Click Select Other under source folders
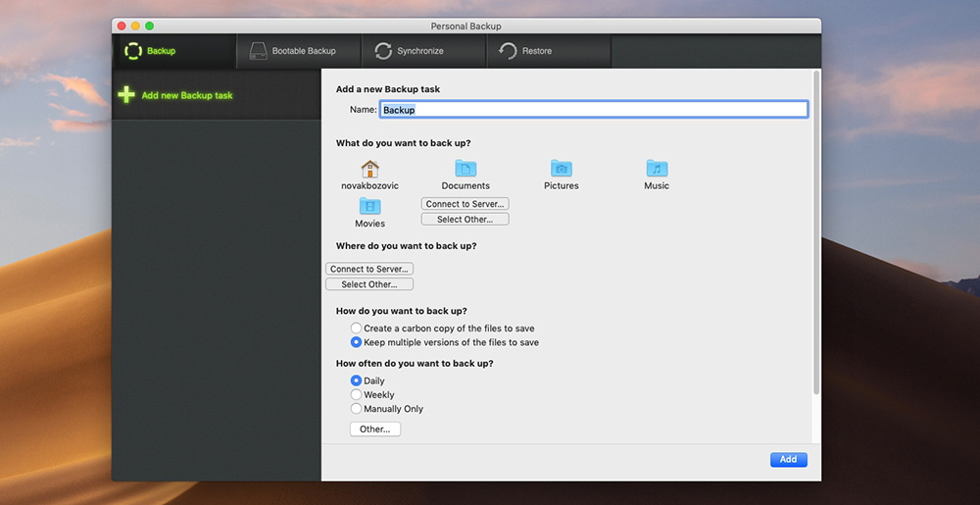980x505 pixels. (465, 220)
